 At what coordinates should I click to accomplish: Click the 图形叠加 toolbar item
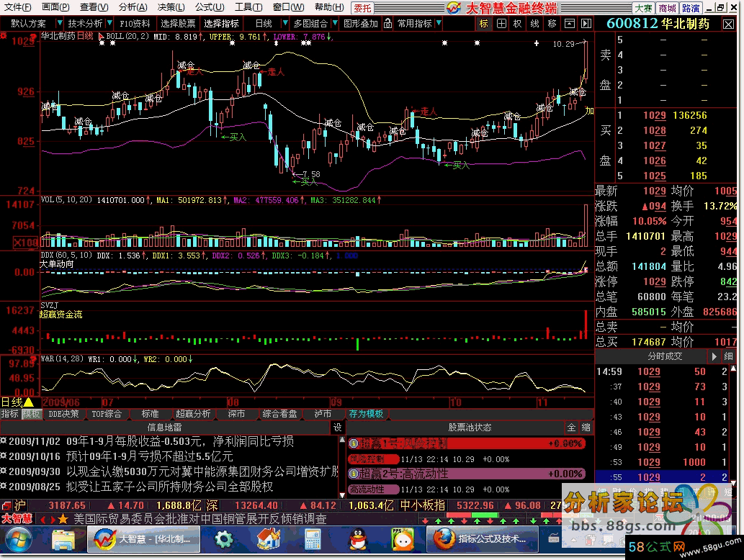point(361,23)
